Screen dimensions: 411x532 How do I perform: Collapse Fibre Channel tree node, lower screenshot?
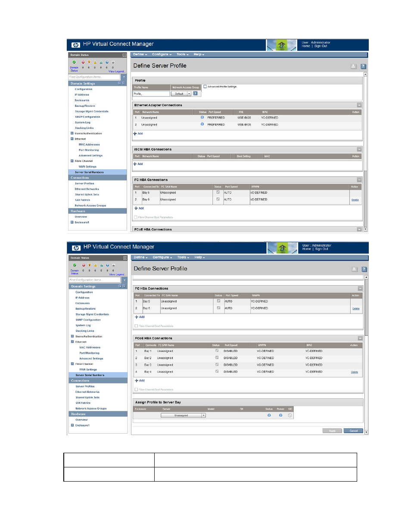point(72,364)
